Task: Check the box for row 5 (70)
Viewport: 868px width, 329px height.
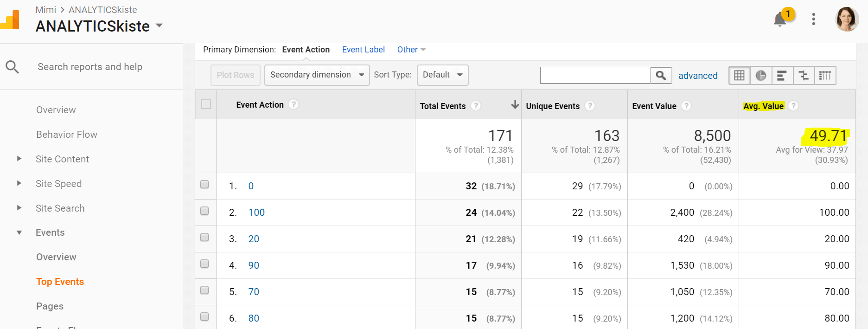Action: coord(204,290)
